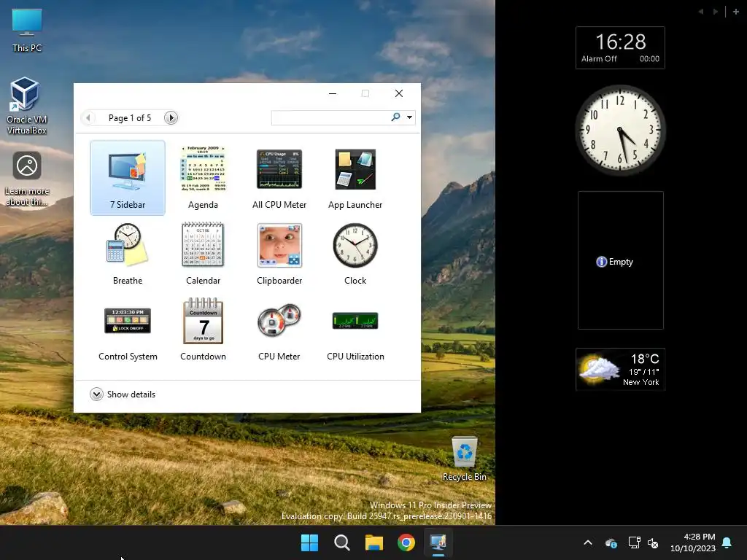The image size is (747, 560).
Task: Open taskbar Search
Action: click(342, 542)
